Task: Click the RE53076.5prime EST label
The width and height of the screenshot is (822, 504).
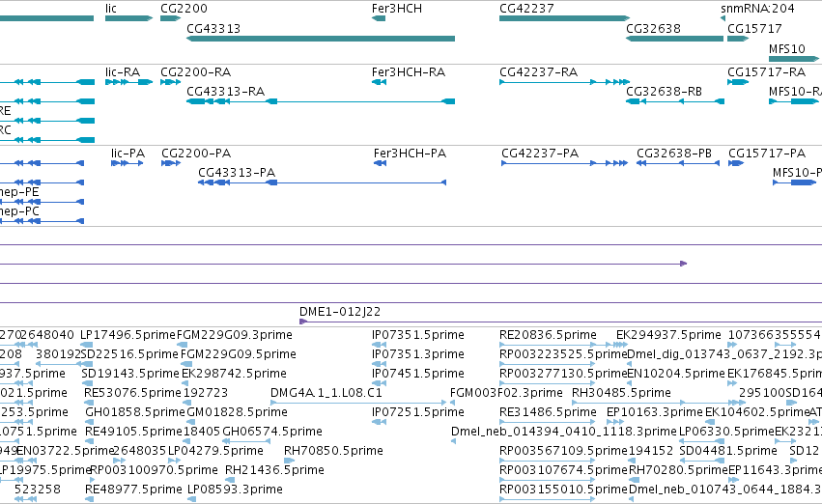Action: 132,392
